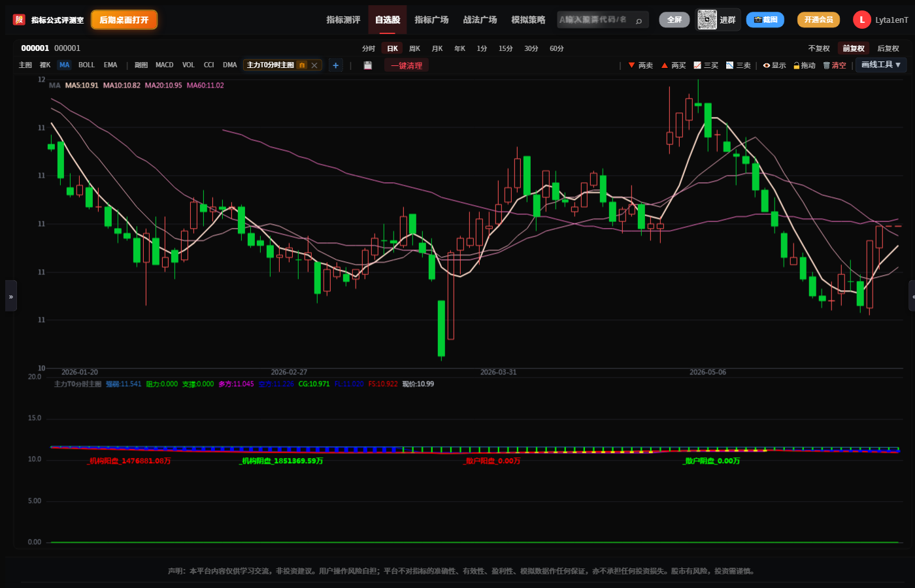Switch to 年K timeframe
Viewport: 915px width, 588px height.
pyautogui.click(x=460, y=48)
